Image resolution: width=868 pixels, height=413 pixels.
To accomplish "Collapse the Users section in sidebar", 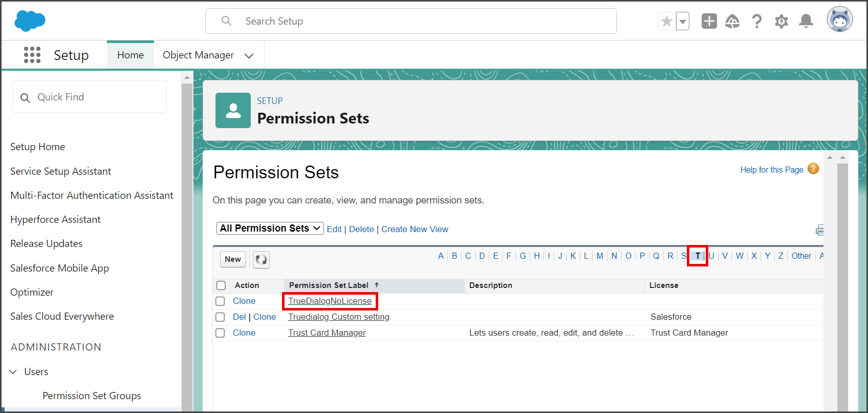I will click(x=13, y=372).
